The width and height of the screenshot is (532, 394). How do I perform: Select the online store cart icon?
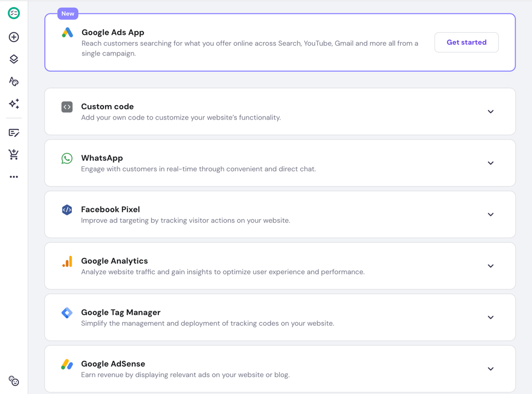click(x=14, y=154)
